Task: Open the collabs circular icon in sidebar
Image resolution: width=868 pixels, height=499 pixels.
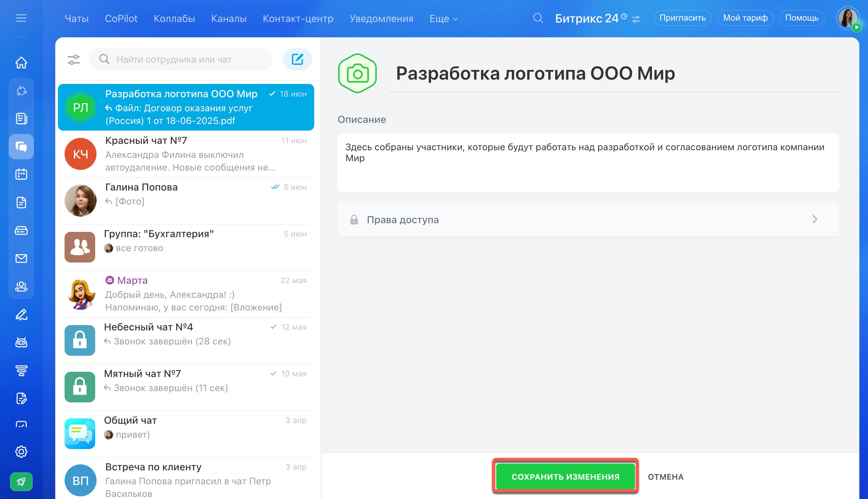Action: click(x=21, y=91)
